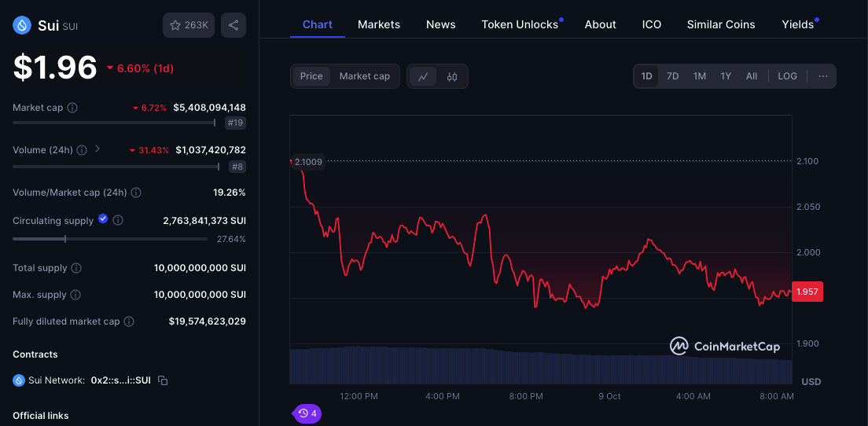The height and width of the screenshot is (426, 868).
Task: Open Max. supply info icon
Action: tap(75, 294)
